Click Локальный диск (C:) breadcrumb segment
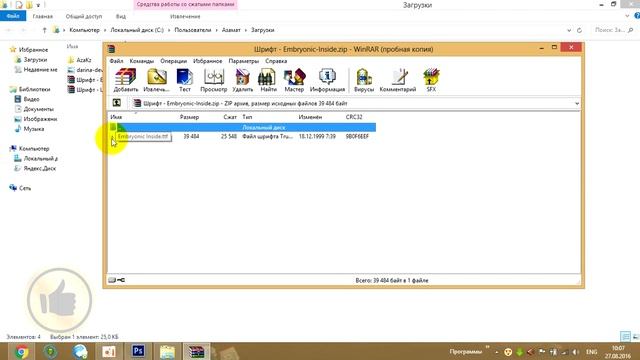This screenshot has width=640, height=360. point(137,30)
